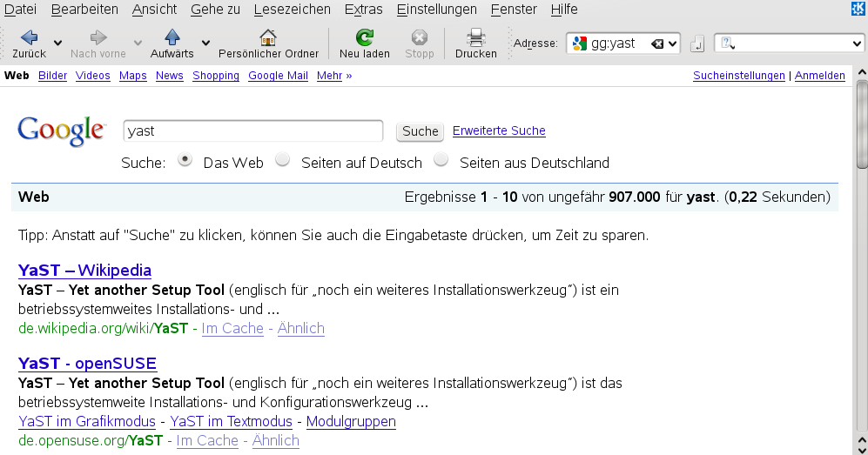Open Ähnlich for the openSUSE result
The image size is (868, 455).
tap(276, 440)
